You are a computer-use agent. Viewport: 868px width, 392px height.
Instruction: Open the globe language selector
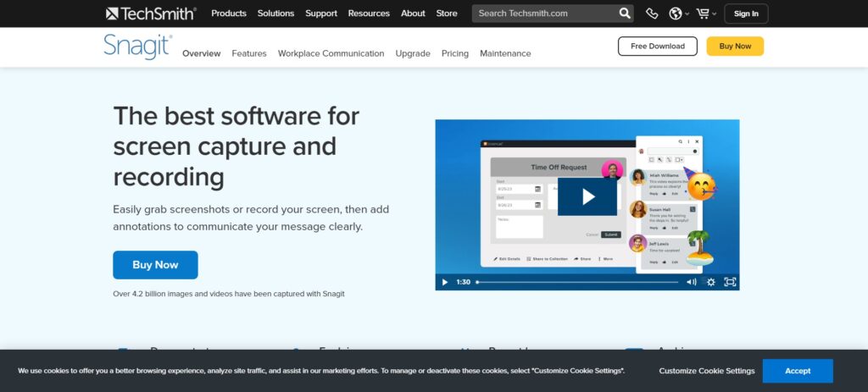coord(679,14)
